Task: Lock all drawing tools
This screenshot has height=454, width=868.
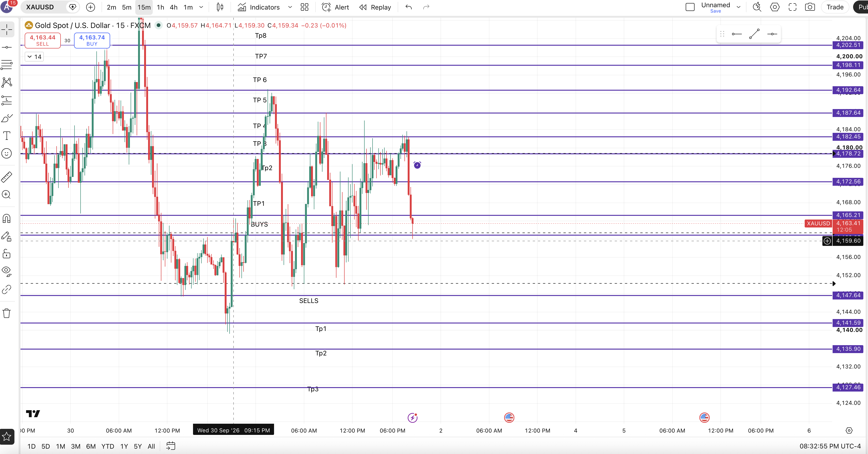Action: pos(7,254)
